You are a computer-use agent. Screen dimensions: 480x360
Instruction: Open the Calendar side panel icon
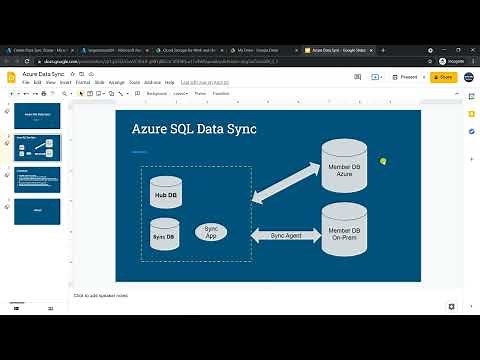pos(472,96)
